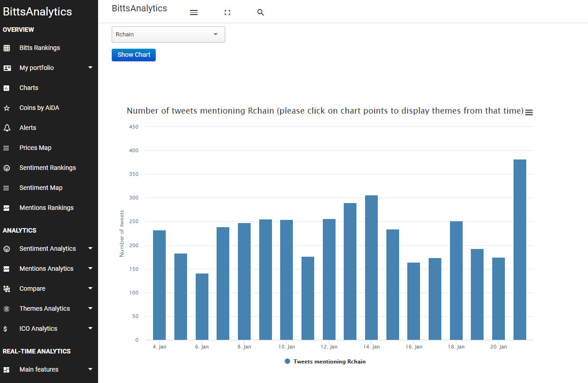The width and height of the screenshot is (588, 383).
Task: Click the Prices Map grid icon
Action: [x=6, y=148]
